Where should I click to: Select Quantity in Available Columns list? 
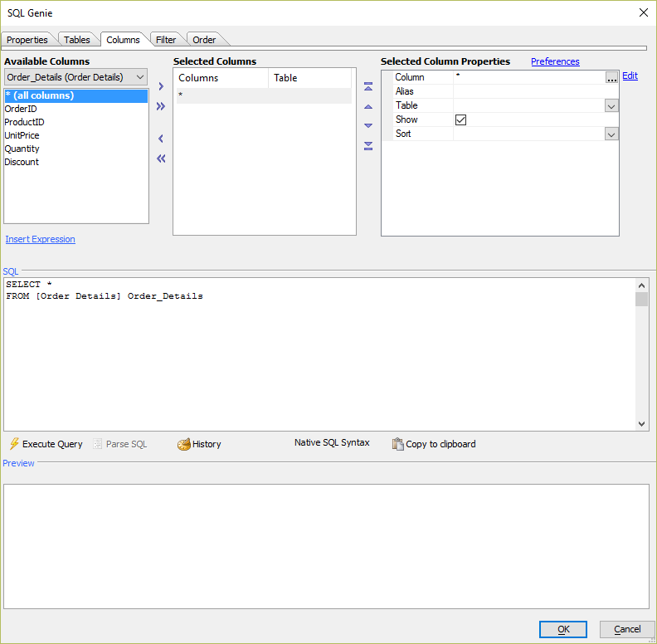(76, 149)
